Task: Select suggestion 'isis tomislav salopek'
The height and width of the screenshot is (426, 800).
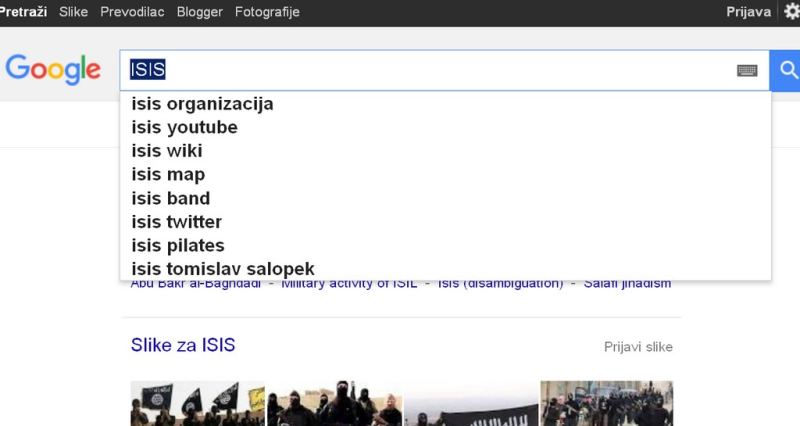Action: coord(445,269)
